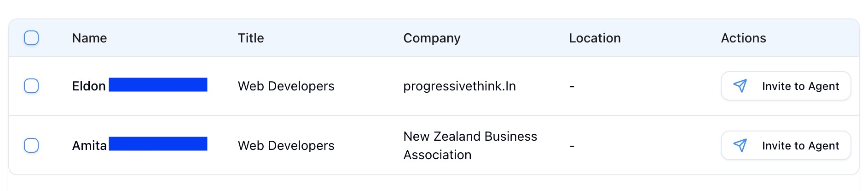The width and height of the screenshot is (868, 191).
Task: Click the empty location dash for Amita
Action: (572, 146)
